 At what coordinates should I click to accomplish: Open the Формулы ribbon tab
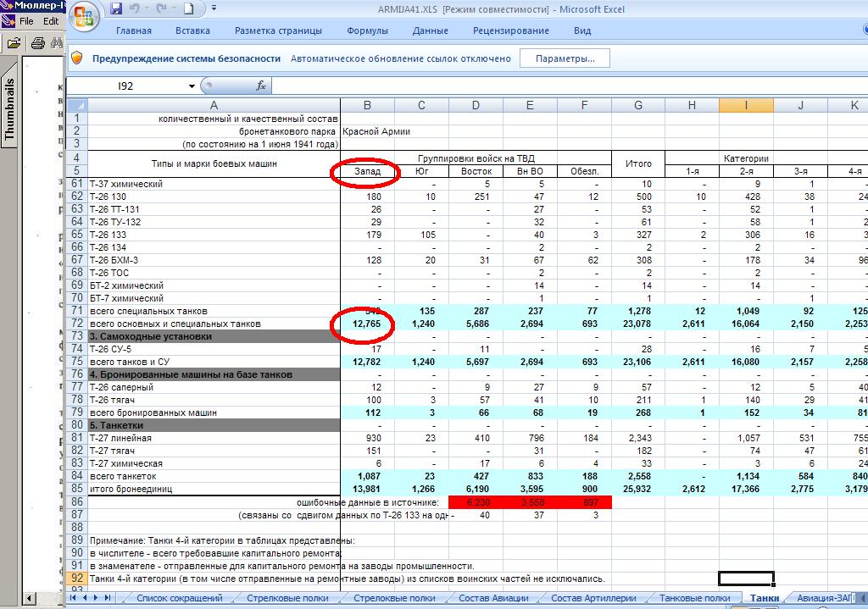point(367,30)
